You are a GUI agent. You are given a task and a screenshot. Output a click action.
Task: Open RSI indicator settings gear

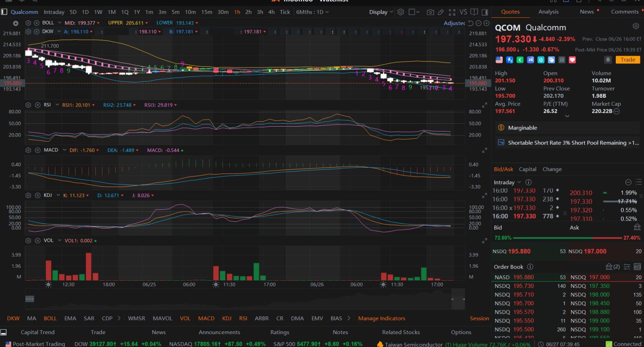(x=28, y=105)
